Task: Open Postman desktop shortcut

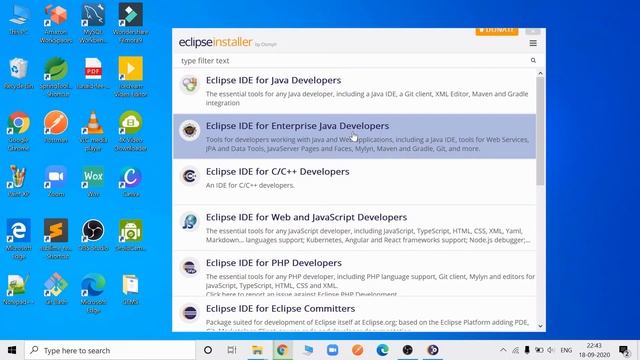Action: (56, 127)
